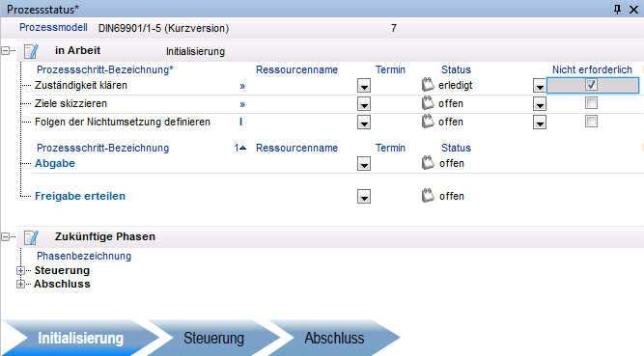Close the Prozessstatus panel
The height and width of the screenshot is (356, 644).
tap(633, 10)
